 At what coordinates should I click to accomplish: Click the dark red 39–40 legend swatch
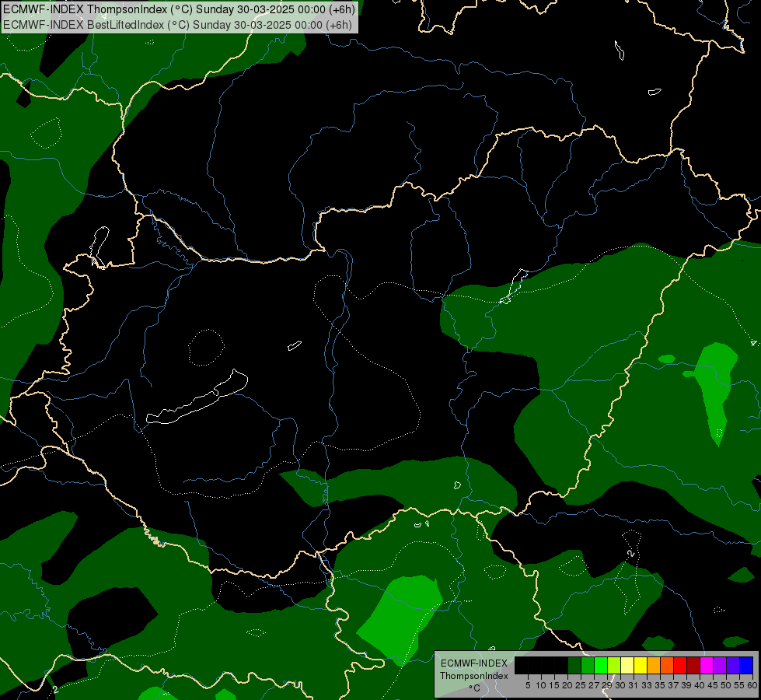(693, 665)
